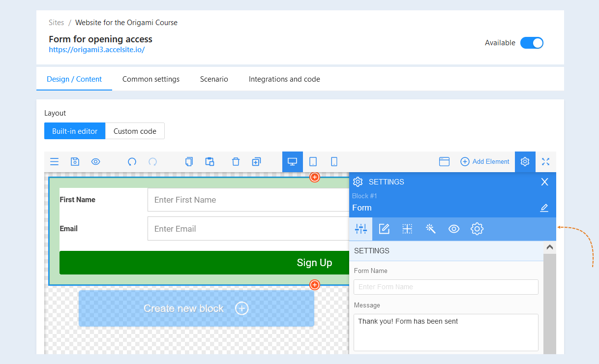Image resolution: width=599 pixels, height=364 pixels.
Task: Click the Message text area
Action: 446,333
